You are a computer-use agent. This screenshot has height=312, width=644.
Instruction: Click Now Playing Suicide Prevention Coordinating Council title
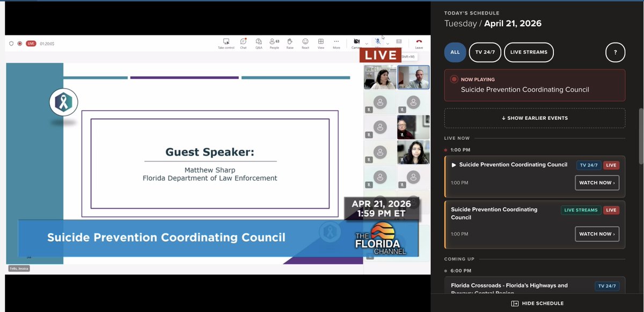pos(525,90)
